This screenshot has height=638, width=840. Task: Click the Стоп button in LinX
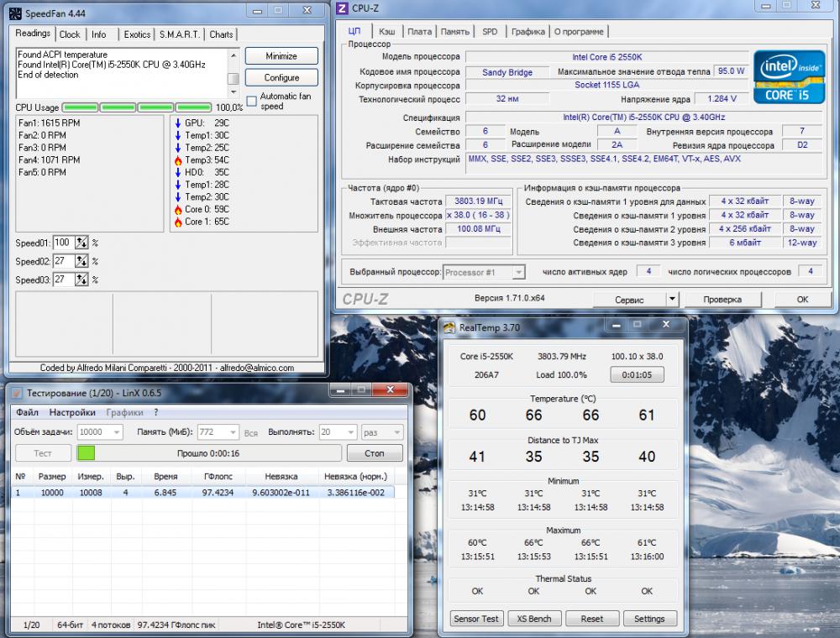(x=375, y=453)
